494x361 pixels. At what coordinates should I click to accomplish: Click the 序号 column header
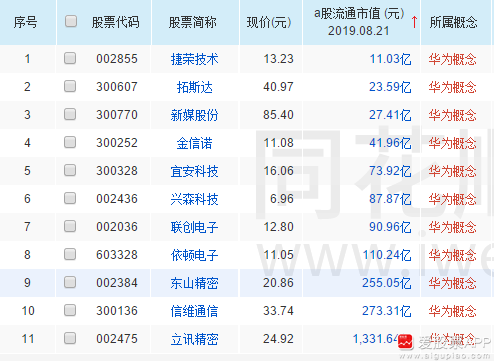[25, 22]
